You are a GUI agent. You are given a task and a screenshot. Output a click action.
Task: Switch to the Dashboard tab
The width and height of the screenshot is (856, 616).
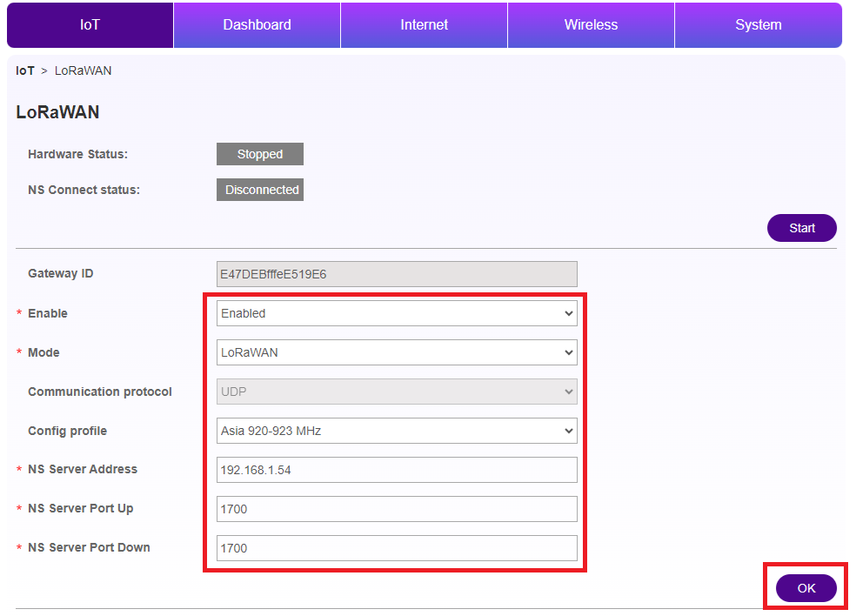[x=257, y=25]
